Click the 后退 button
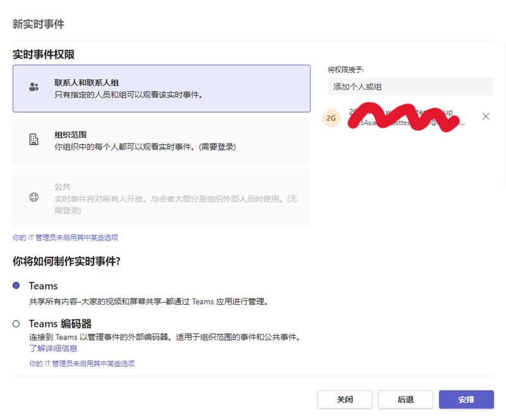The width and height of the screenshot is (506, 420). tap(405, 399)
